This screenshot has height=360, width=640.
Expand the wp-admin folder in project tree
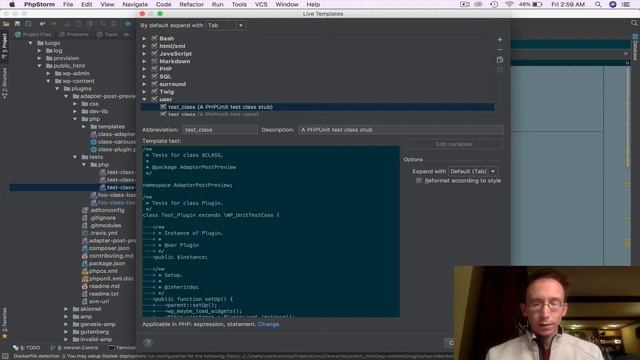point(48,73)
